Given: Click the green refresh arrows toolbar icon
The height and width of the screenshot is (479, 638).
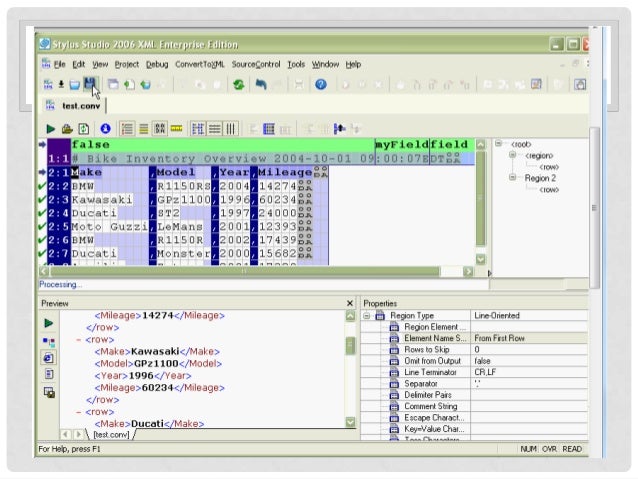Looking at the screenshot, I should [239, 85].
